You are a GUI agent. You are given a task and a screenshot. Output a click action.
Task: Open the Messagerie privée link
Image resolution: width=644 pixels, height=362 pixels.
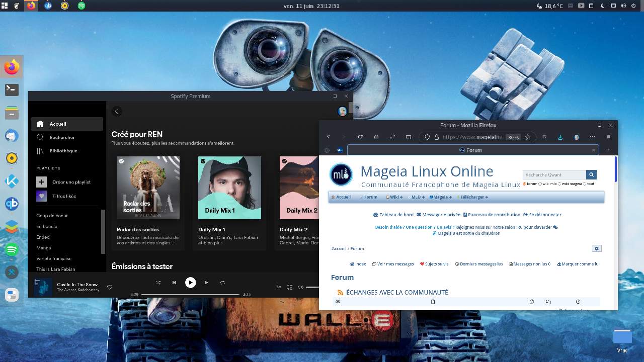(x=439, y=215)
